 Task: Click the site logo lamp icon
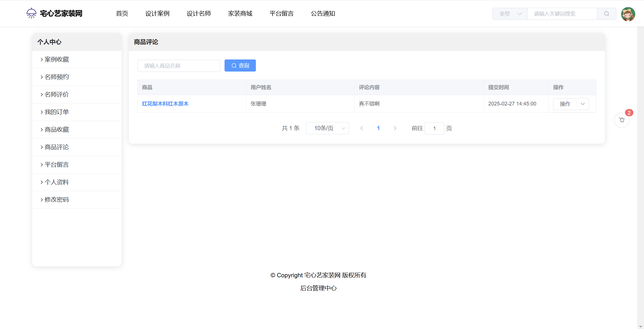pyautogui.click(x=31, y=13)
